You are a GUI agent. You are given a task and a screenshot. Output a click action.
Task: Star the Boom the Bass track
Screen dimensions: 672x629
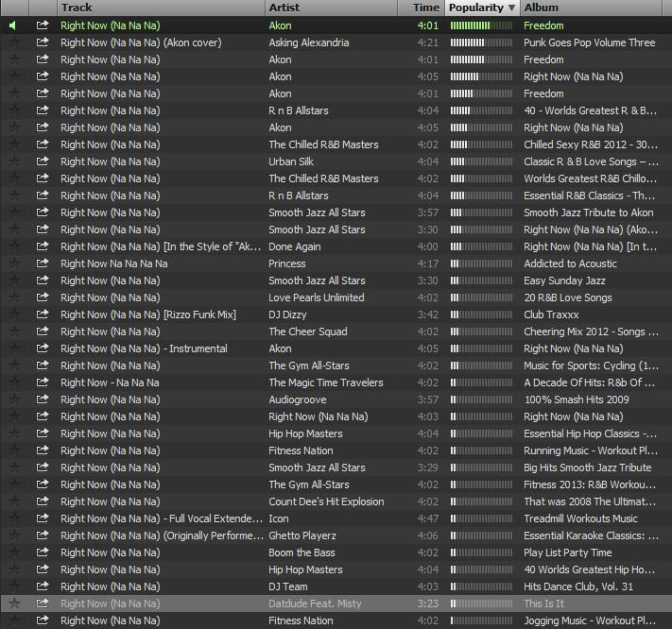click(13, 552)
